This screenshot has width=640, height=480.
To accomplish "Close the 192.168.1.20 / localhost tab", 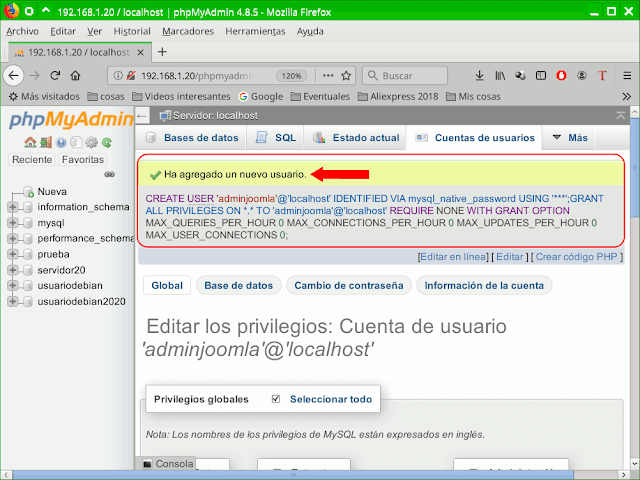I will (x=140, y=52).
